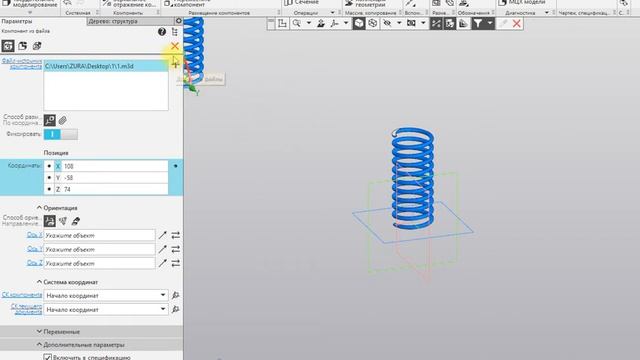
Task: Click the 'СК текущего' document link
Action: (27, 309)
